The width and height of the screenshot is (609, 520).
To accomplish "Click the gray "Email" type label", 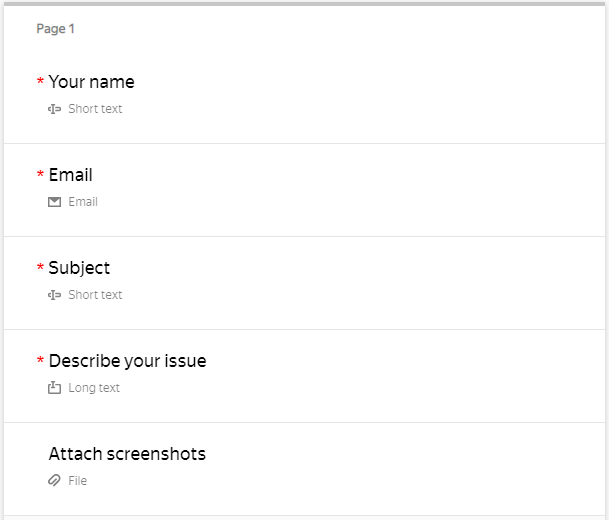I will (83, 202).
